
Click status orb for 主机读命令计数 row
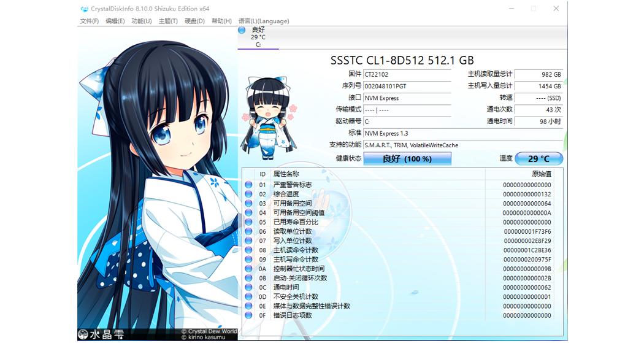(x=248, y=250)
